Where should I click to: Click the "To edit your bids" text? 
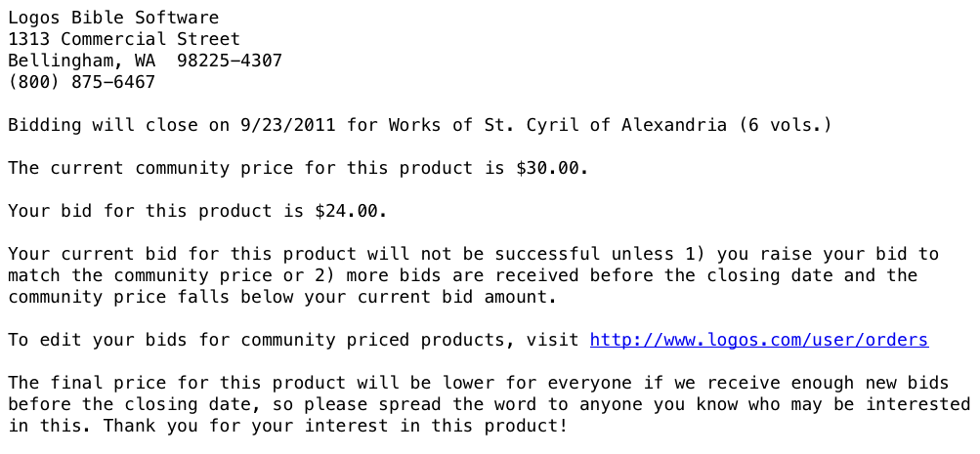[97, 340]
